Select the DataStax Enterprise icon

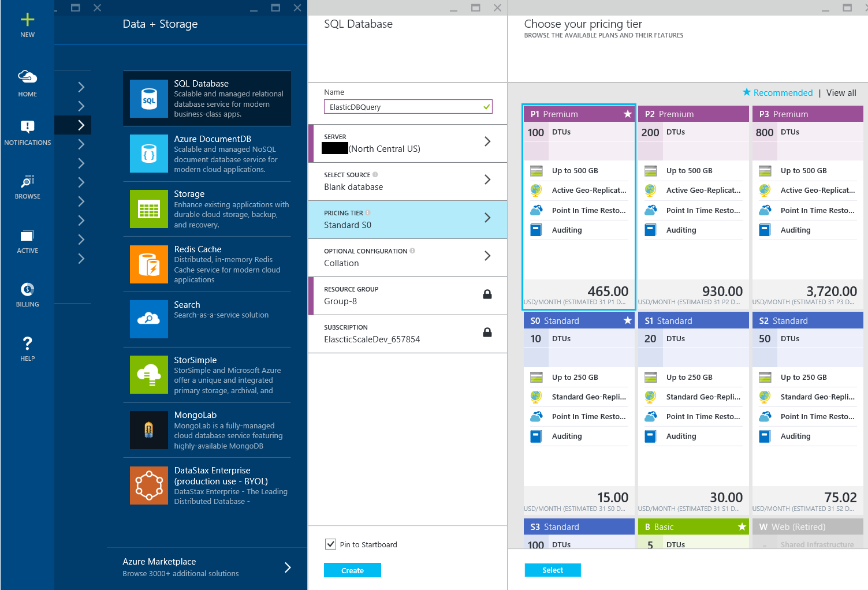(149, 486)
